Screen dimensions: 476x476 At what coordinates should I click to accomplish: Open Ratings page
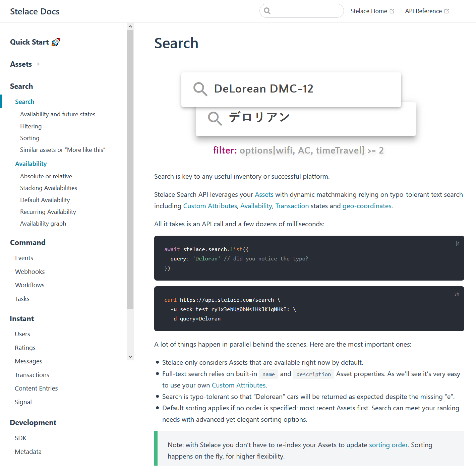(25, 348)
